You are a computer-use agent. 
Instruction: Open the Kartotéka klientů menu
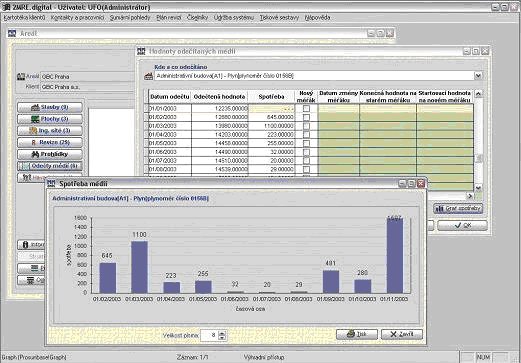(24, 18)
